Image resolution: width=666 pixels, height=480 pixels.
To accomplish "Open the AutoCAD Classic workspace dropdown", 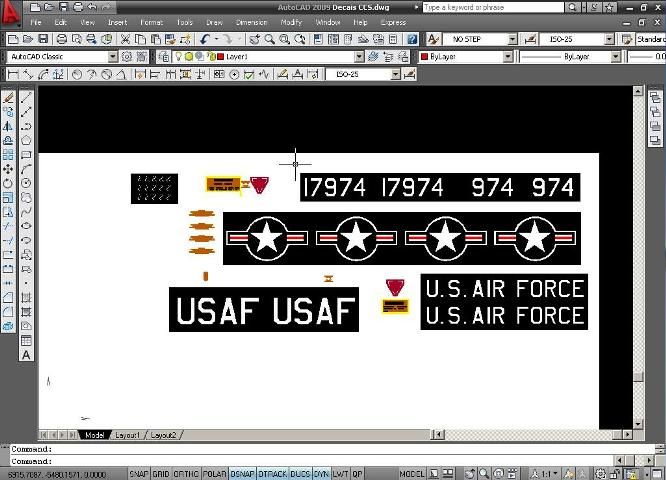I will [113, 56].
